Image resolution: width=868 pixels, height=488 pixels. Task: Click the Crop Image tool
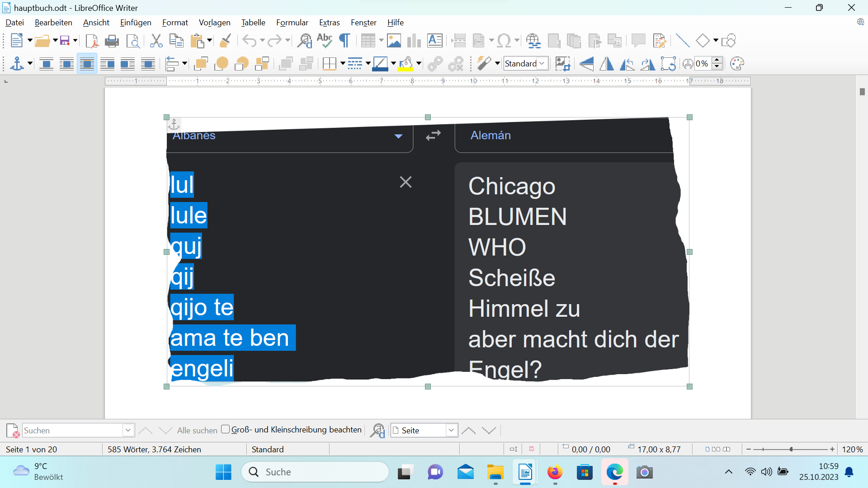(x=562, y=64)
